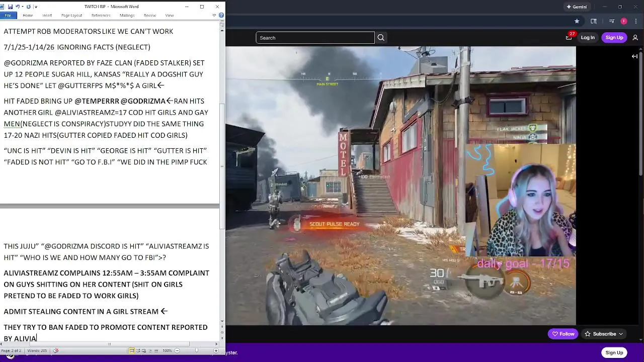
Task: Open Microsoft Word Help
Action: (x=221, y=16)
